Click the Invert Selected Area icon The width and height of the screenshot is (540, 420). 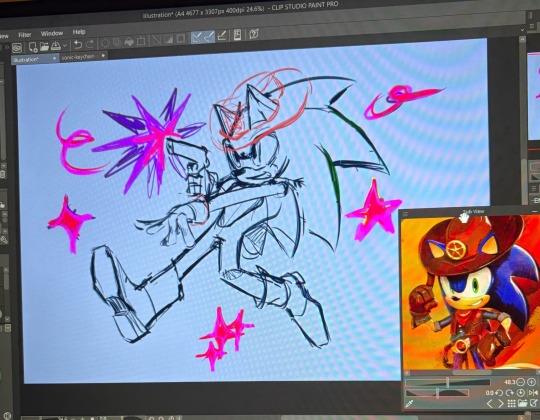[168, 40]
